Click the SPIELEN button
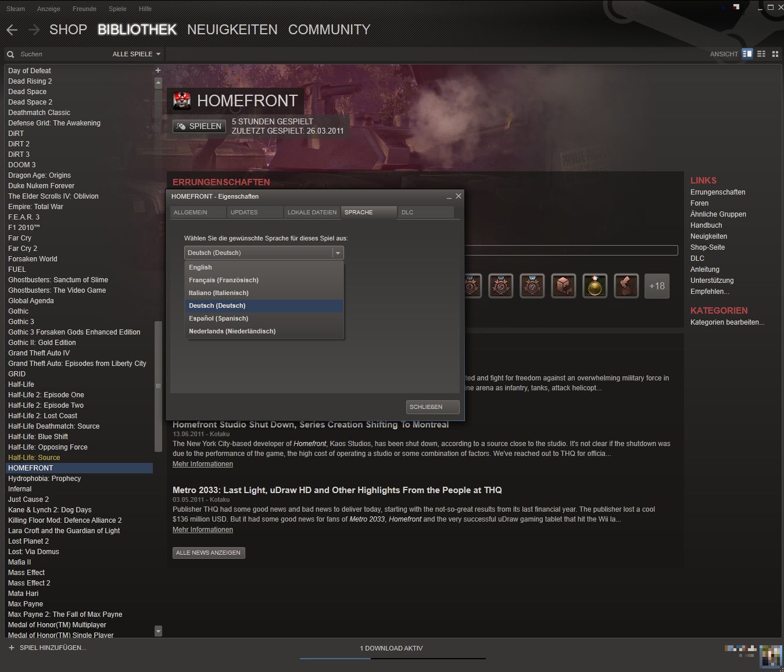The width and height of the screenshot is (784, 672). tap(199, 126)
